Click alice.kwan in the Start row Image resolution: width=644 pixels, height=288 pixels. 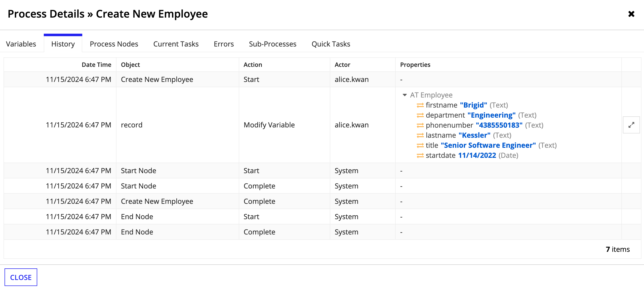point(351,79)
